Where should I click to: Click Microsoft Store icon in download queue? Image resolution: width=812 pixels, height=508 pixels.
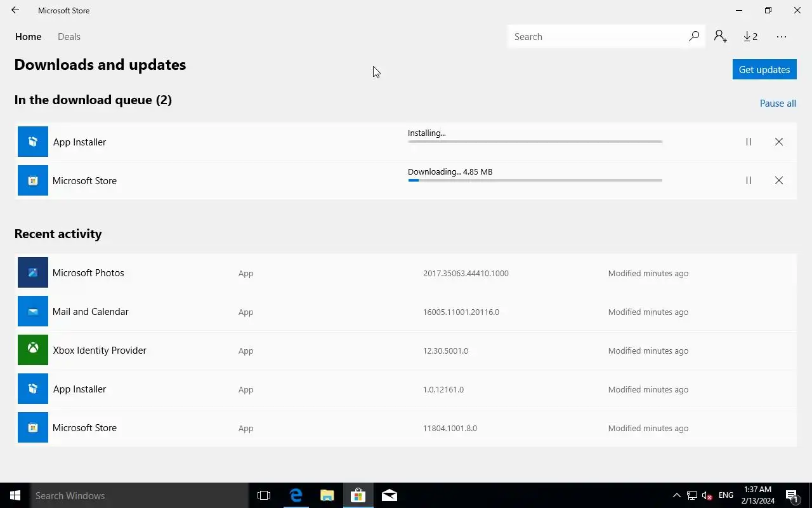(x=33, y=180)
